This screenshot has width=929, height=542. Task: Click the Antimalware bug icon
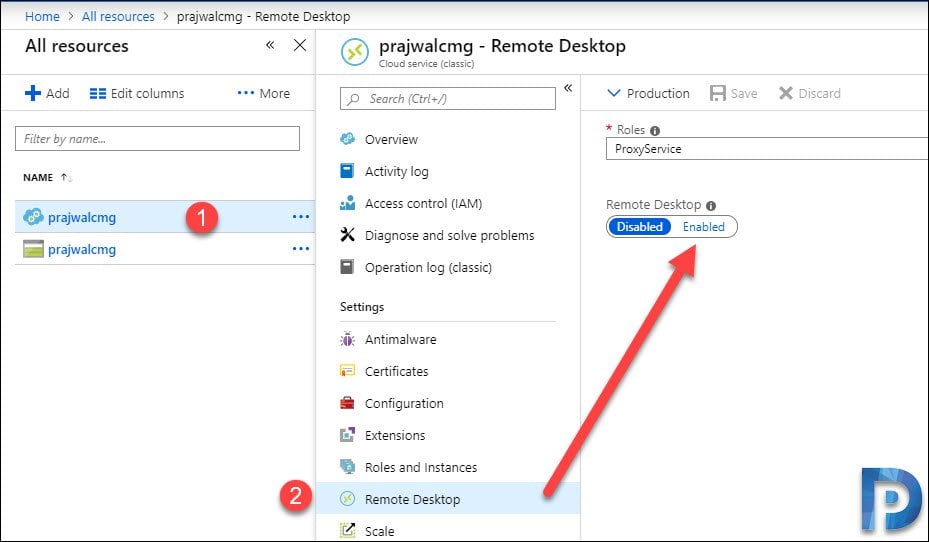coord(347,339)
